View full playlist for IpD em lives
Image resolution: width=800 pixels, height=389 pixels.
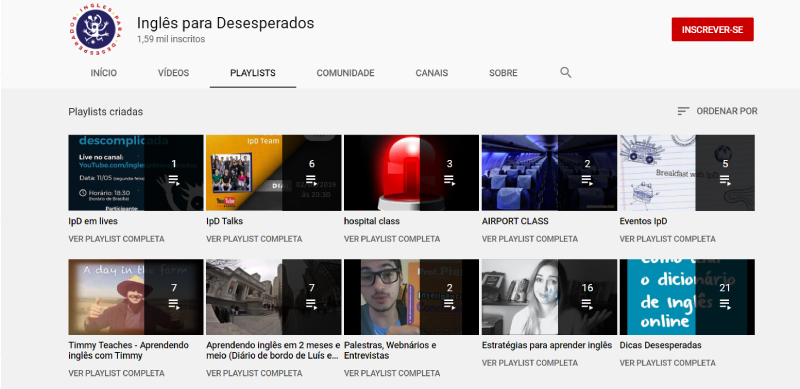click(116, 239)
